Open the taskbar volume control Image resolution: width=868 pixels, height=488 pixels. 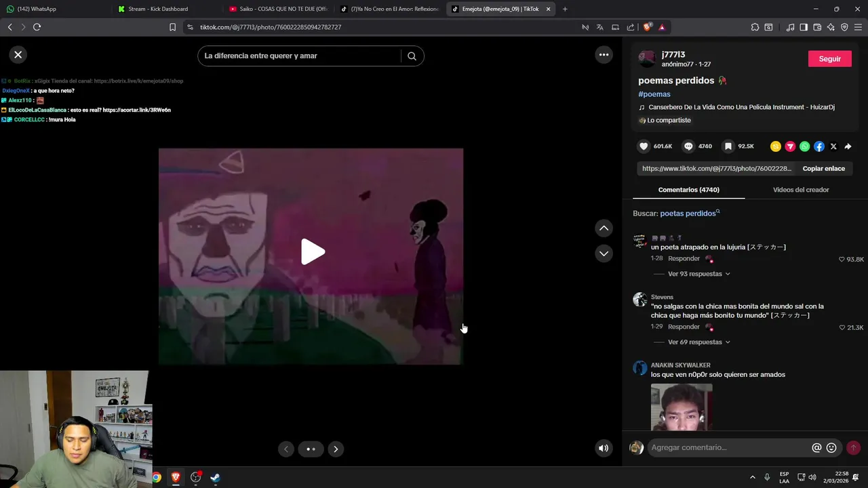click(x=812, y=477)
